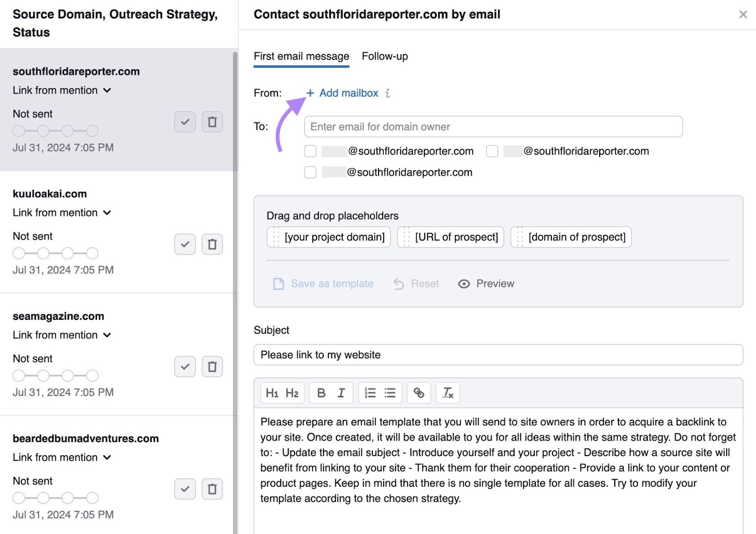Click the Add mailbox link
756x534 pixels.
click(x=348, y=93)
